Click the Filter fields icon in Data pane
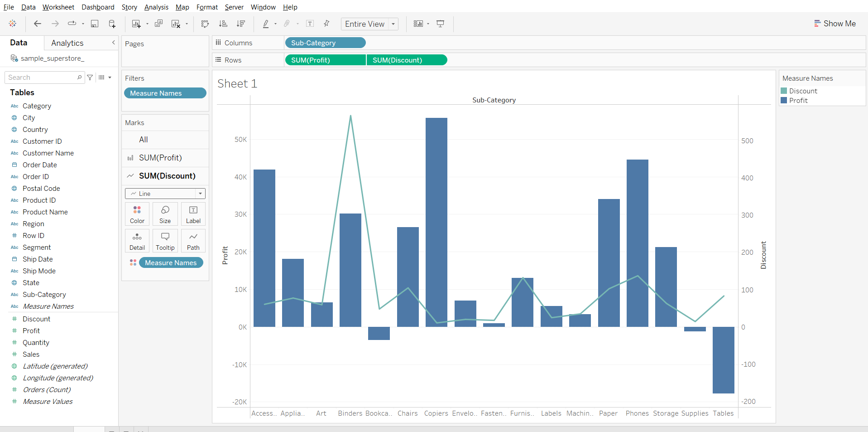This screenshot has width=868, height=432. pyautogui.click(x=90, y=78)
